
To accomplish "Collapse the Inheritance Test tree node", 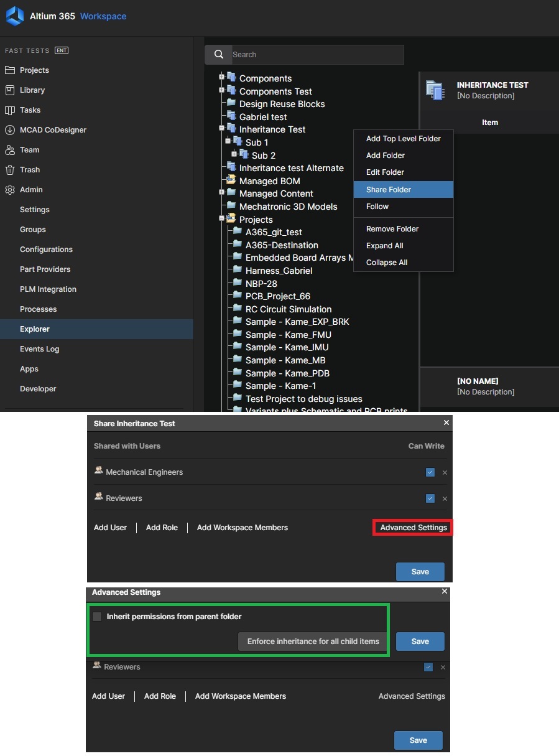I will 221,129.
